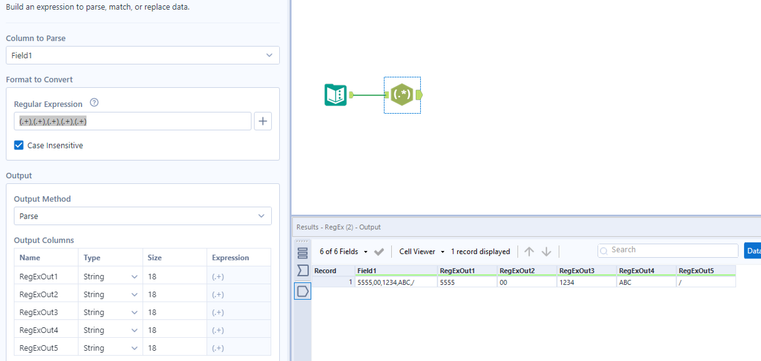Screen dimensions: 761x361
Task: Click the search magnifier icon in Results
Action: pyautogui.click(x=604, y=251)
